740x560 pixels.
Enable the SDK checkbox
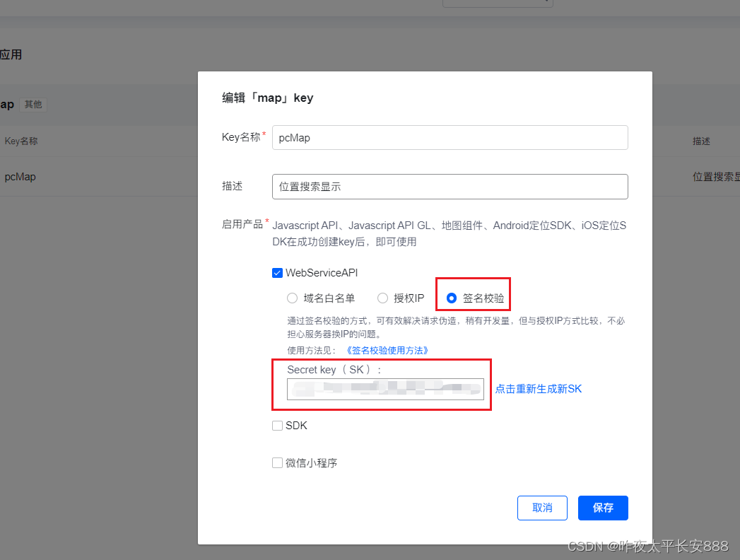click(278, 426)
